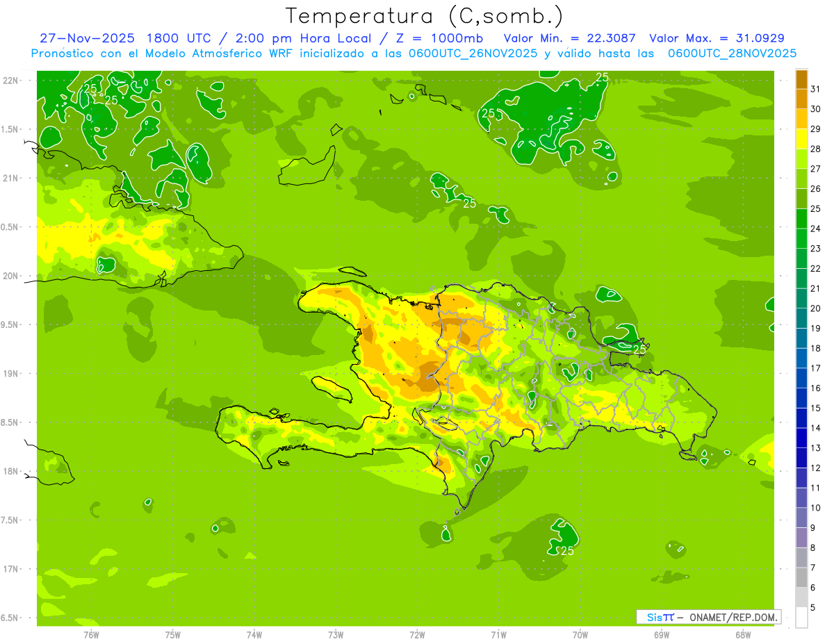Click legend scale value 28

point(815,149)
